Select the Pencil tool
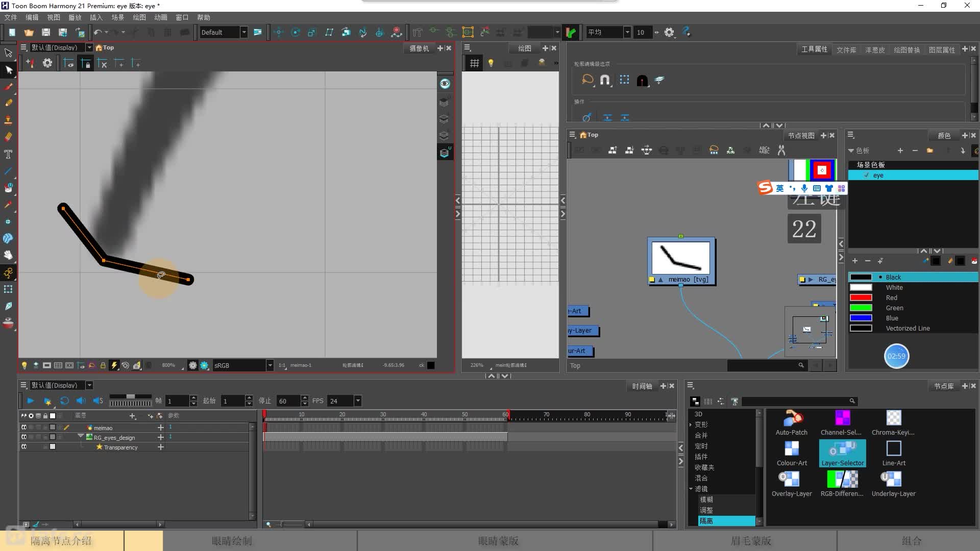Image resolution: width=980 pixels, height=551 pixels. [8, 103]
